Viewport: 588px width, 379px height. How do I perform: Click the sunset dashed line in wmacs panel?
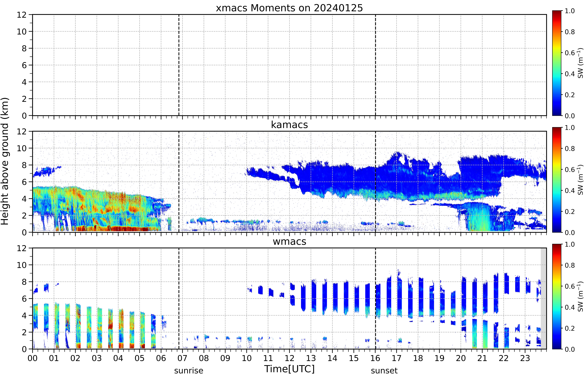pos(376,299)
